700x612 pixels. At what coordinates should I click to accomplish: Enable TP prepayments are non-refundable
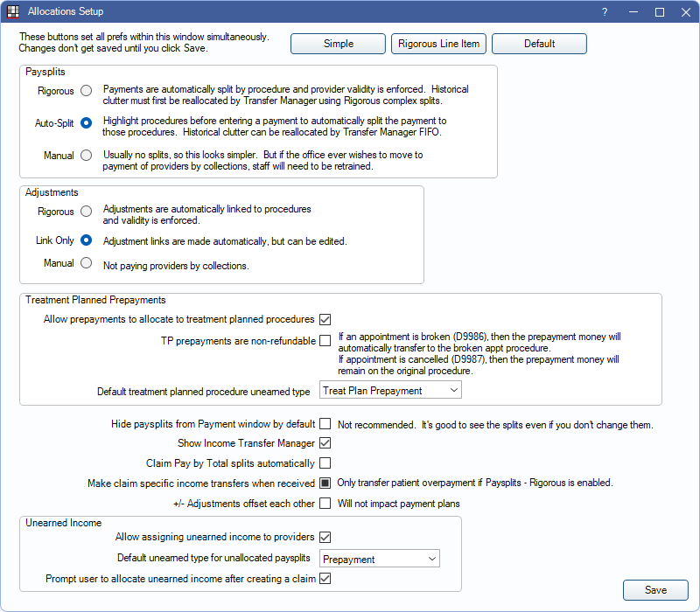click(x=325, y=340)
